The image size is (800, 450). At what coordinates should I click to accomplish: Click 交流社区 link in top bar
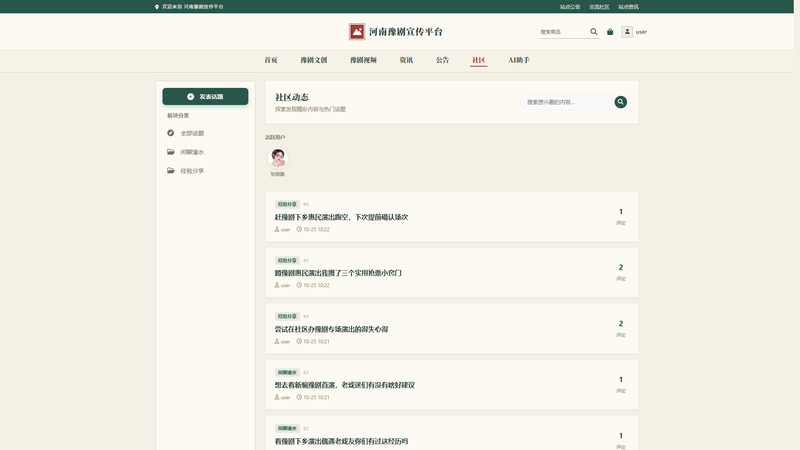[x=599, y=7]
